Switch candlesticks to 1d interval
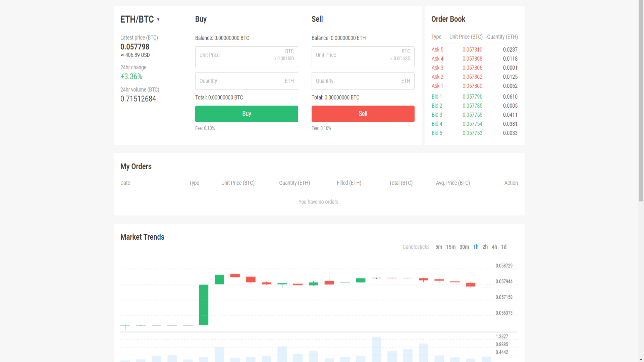 tap(504, 247)
